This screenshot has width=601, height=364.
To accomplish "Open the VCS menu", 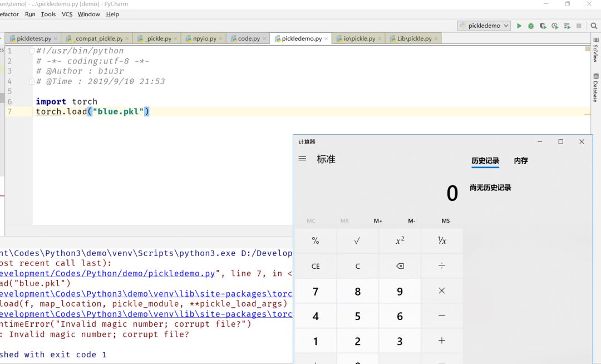I will pyautogui.click(x=67, y=14).
